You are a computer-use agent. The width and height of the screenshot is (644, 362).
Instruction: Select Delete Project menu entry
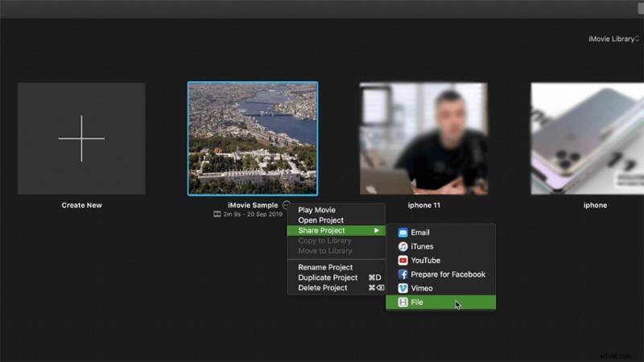tap(336, 288)
